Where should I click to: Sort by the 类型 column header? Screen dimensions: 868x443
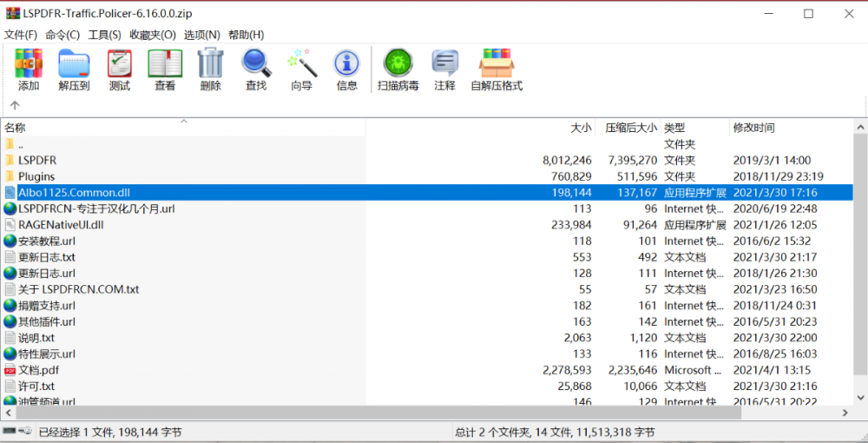pyautogui.click(x=694, y=128)
